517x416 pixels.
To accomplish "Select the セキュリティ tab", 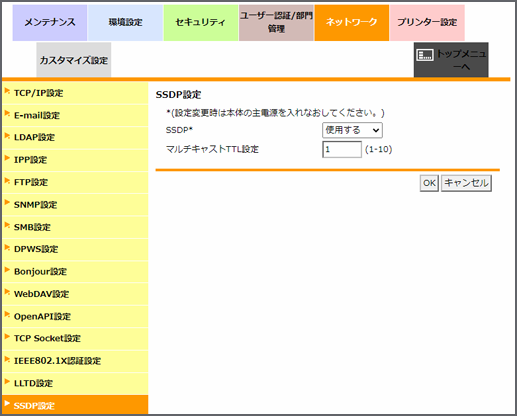I will (x=201, y=23).
